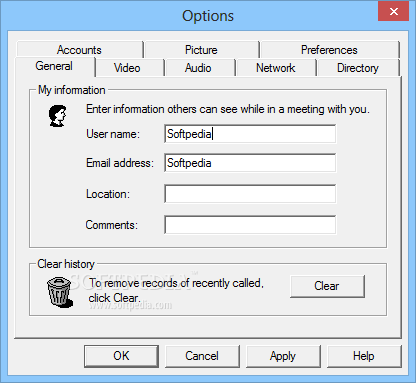Click the 'Clear history' group title

click(x=66, y=264)
